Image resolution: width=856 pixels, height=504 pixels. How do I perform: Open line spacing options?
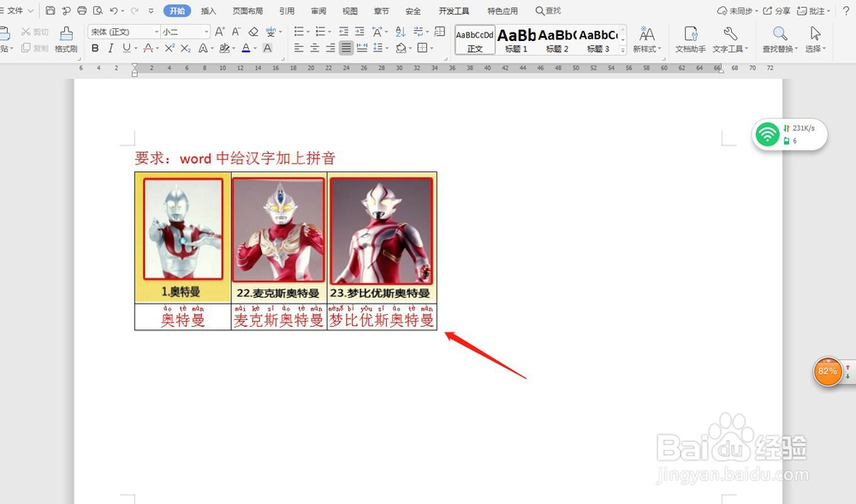377,48
